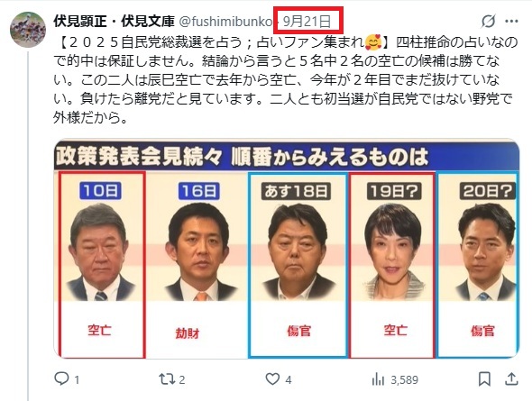Click the 9月21日 timestamp link
The height and width of the screenshot is (401, 532).
click(x=307, y=22)
